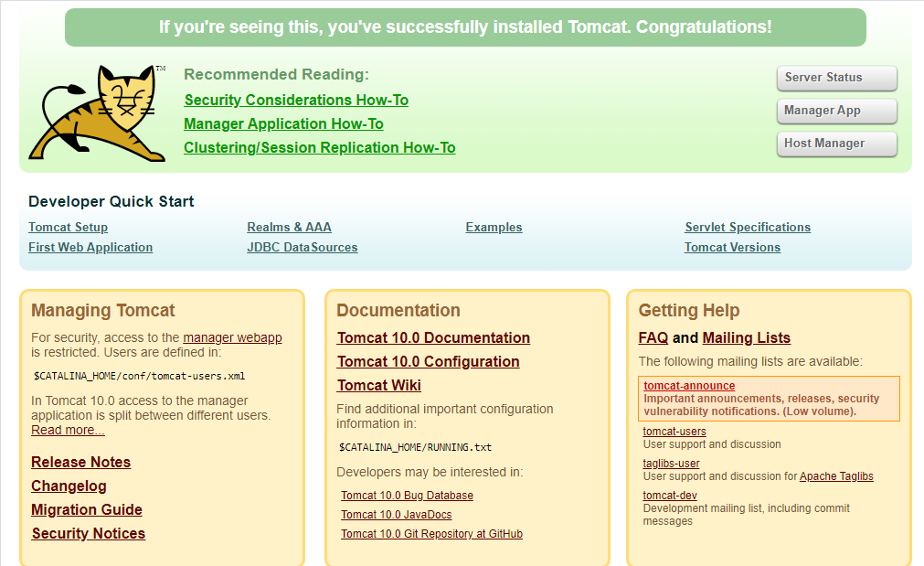Open tomcat-dev mailing list link
The image size is (924, 566).
point(670,496)
